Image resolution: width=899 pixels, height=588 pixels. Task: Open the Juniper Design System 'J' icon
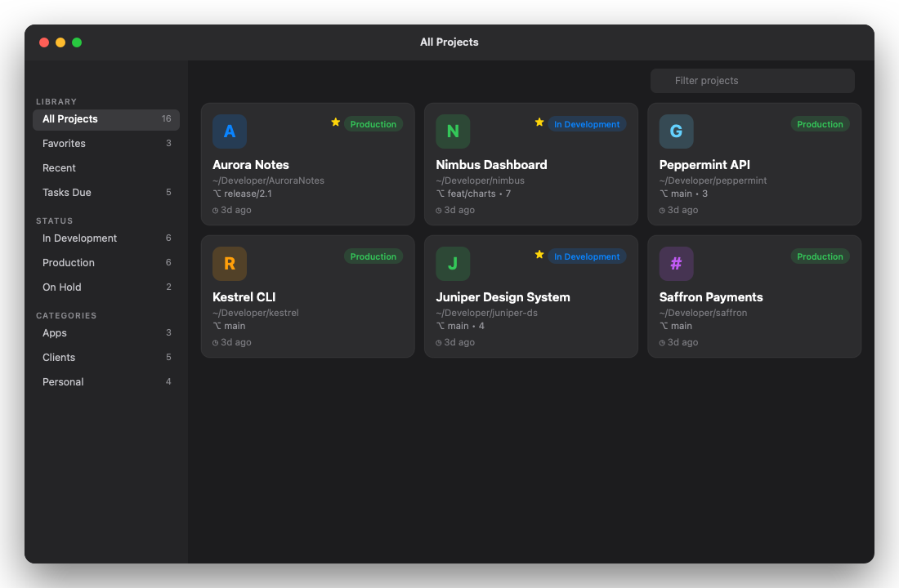pyautogui.click(x=453, y=264)
